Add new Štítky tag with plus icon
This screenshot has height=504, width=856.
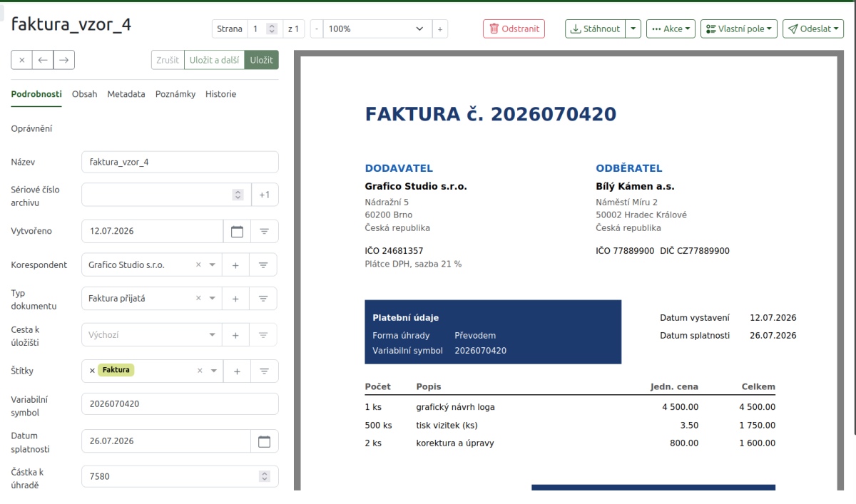(x=237, y=371)
